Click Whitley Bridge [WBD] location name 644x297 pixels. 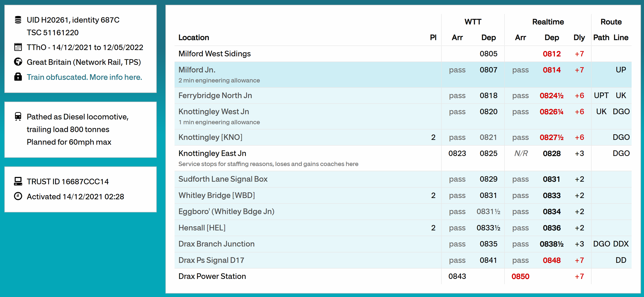click(x=217, y=195)
